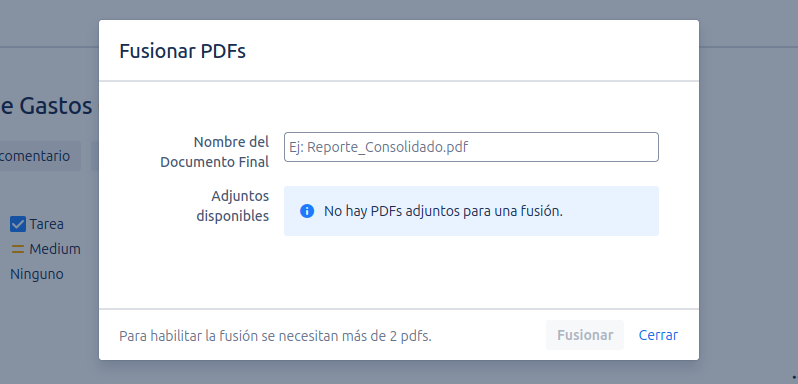Click the blue info icon in the notice
798x384 pixels.
pos(307,211)
